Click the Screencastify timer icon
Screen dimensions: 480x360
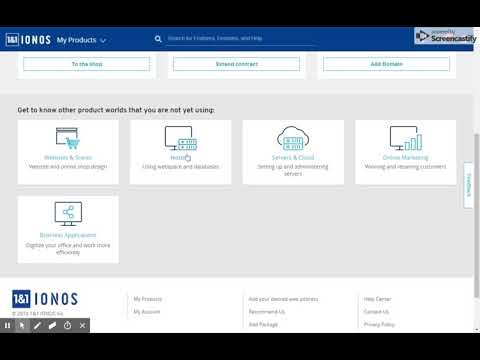67,325
